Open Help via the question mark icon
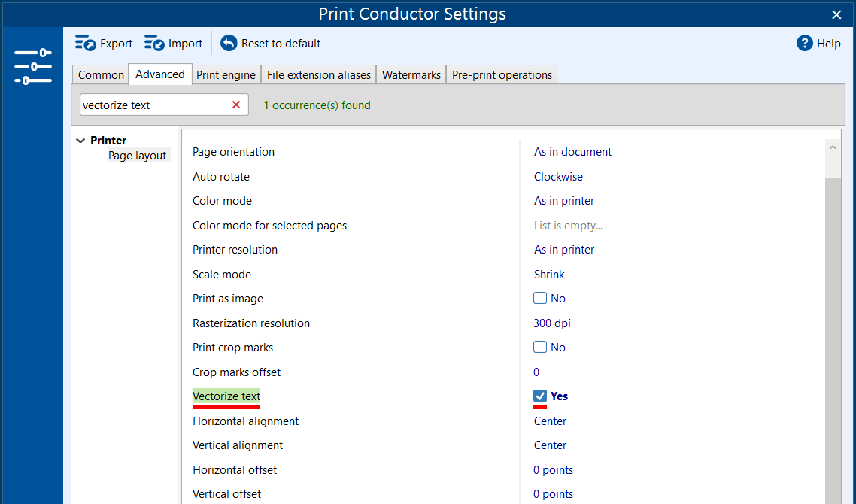The image size is (856, 504). coord(804,44)
